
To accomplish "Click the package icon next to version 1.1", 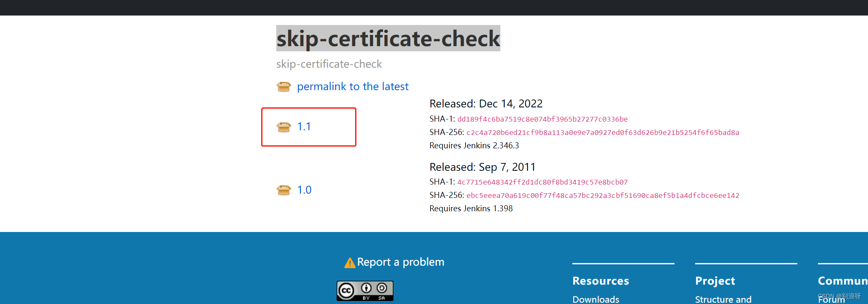I will click(284, 127).
